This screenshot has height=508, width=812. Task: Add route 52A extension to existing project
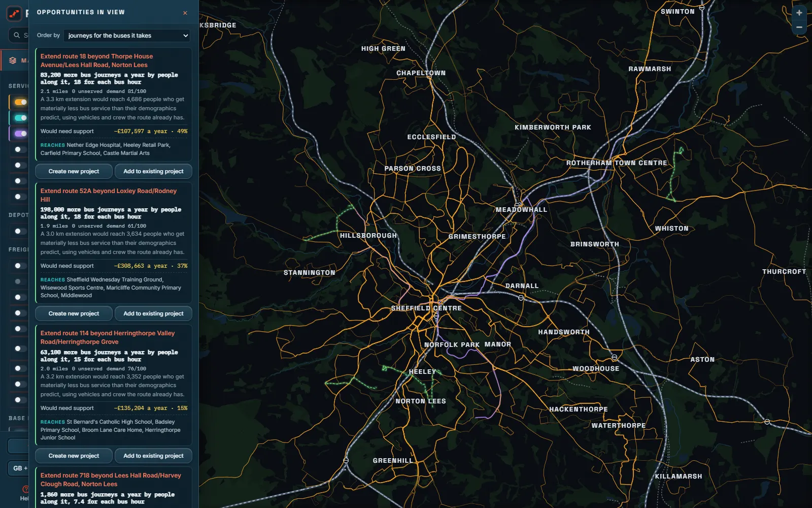153,313
